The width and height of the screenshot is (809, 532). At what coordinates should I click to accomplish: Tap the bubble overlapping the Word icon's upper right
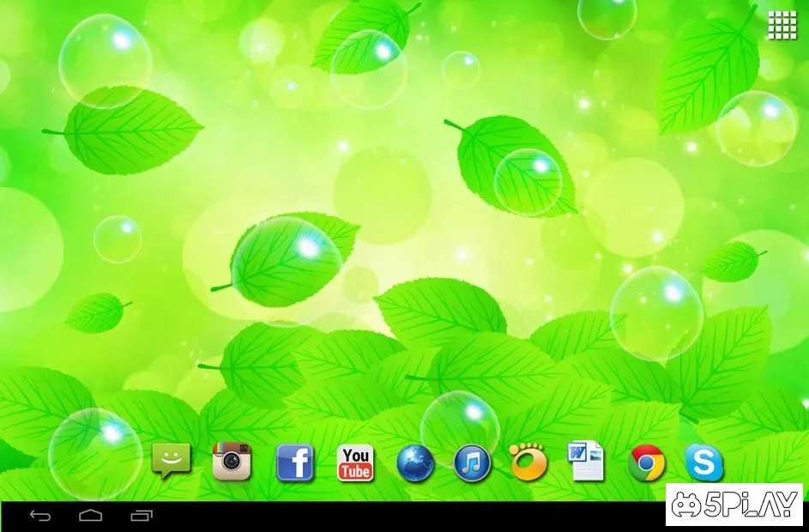pyautogui.click(x=656, y=313)
